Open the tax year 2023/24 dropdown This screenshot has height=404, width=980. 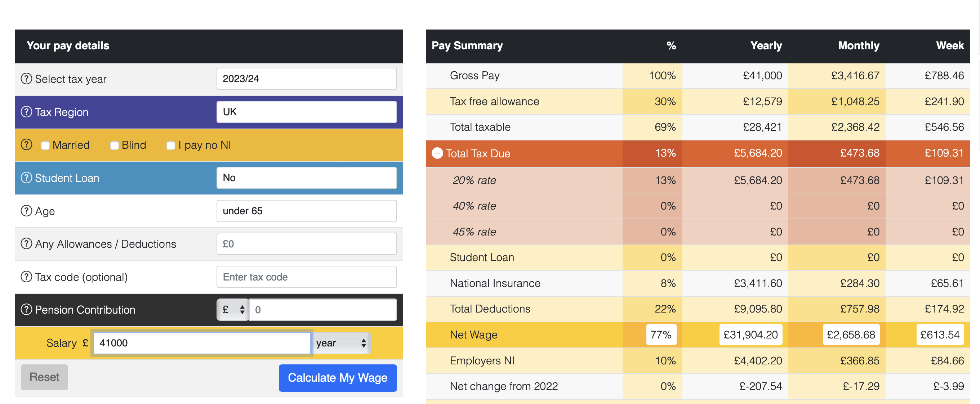306,78
